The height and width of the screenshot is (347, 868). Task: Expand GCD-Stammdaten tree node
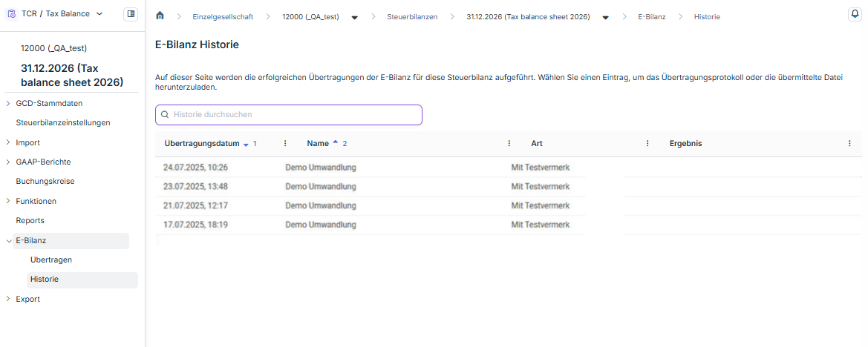[x=7, y=103]
